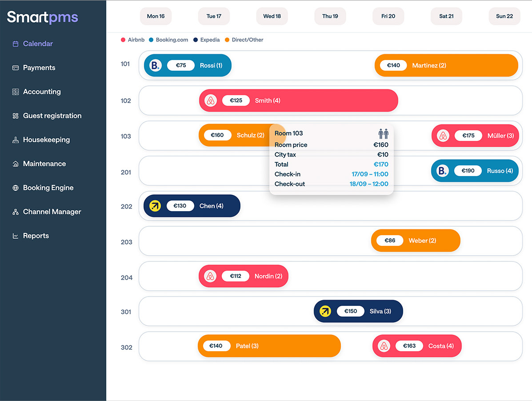The height and width of the screenshot is (401, 532).
Task: Click the €75 price badge on Rossi
Action: click(x=181, y=65)
